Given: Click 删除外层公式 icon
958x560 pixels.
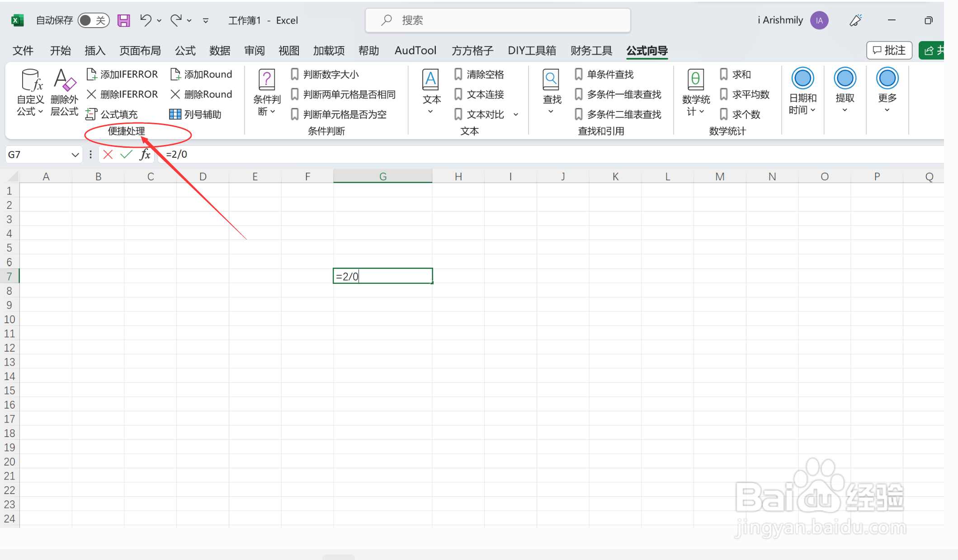Looking at the screenshot, I should [x=64, y=92].
